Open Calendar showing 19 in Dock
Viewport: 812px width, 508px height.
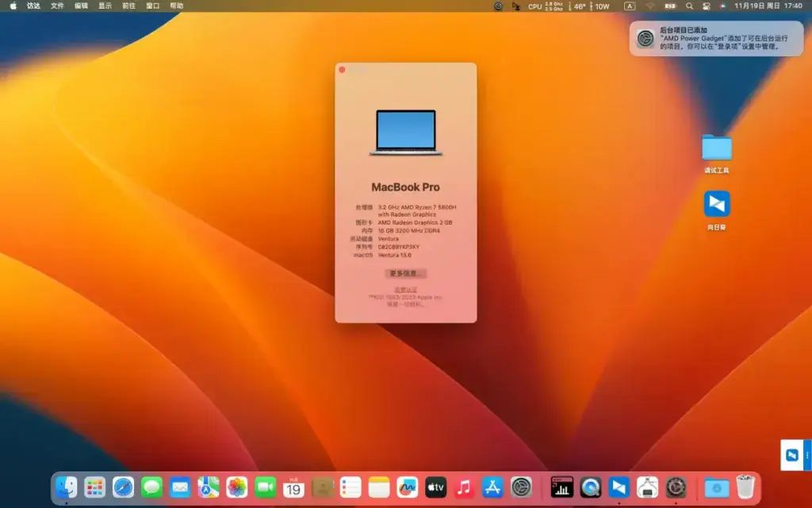[x=293, y=487]
